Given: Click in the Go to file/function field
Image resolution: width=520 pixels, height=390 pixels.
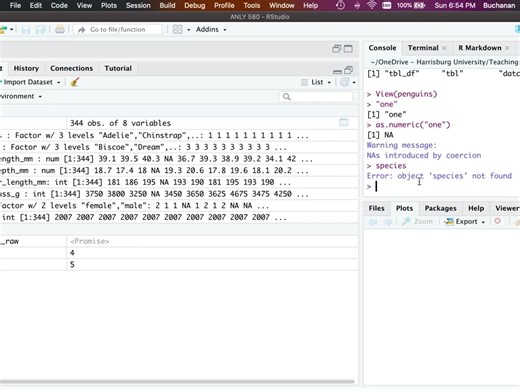Looking at the screenshot, I should click(118, 30).
